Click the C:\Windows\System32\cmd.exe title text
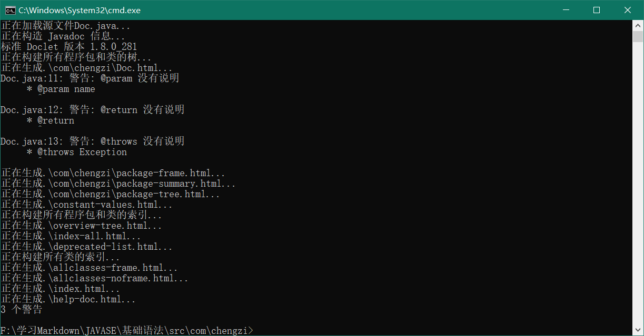The width and height of the screenshot is (644, 336). point(80,10)
